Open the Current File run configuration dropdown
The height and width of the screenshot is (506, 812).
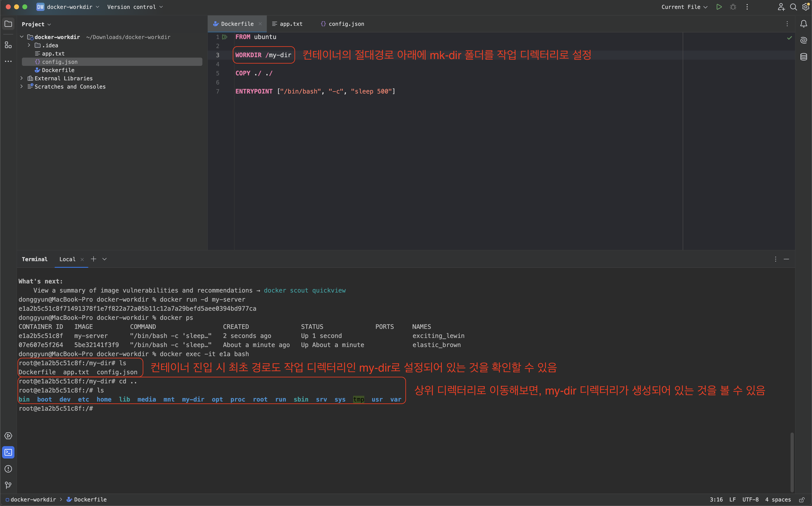pos(684,7)
